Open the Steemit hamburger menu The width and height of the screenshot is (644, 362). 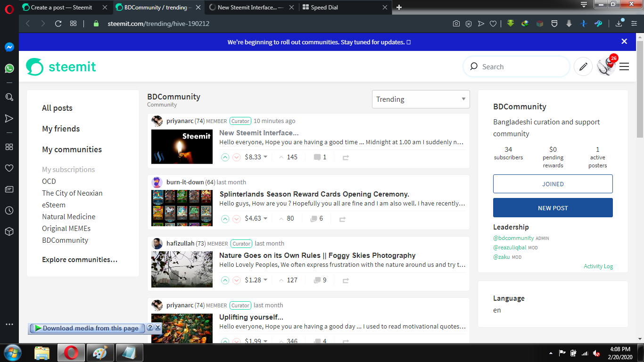624,67
